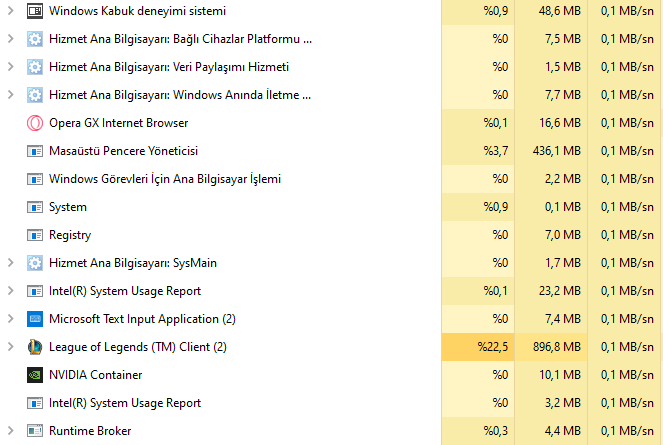The height and width of the screenshot is (445, 663).
Task: Click the %3,7 CPU value for Masaüstü Pencere Yöneticisi
Action: pyautogui.click(x=496, y=151)
